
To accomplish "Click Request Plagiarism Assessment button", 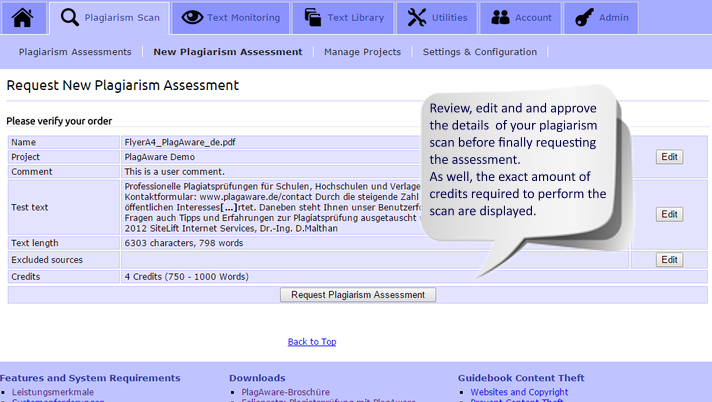I will [x=358, y=295].
